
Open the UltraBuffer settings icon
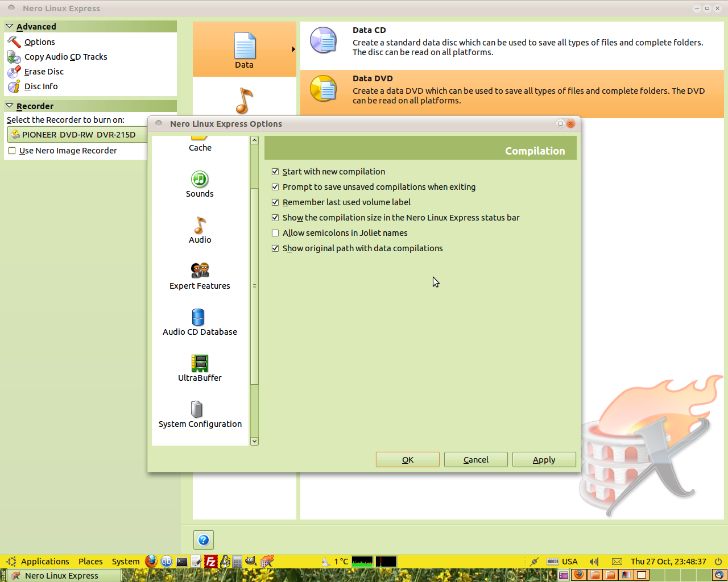pos(200,363)
